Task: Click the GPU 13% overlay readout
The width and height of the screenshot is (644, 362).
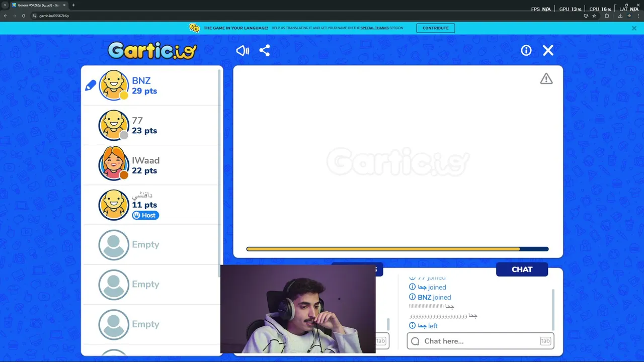Action: coord(570,9)
